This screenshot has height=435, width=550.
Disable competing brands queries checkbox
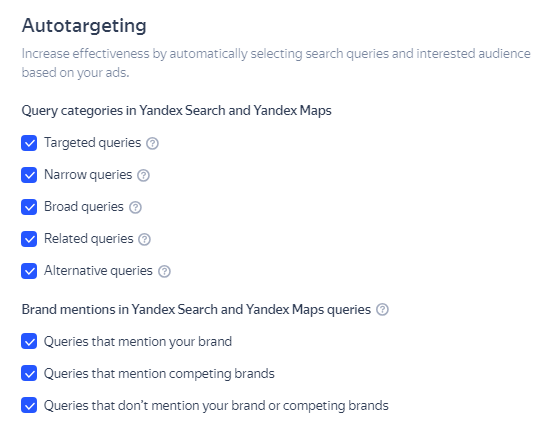(x=29, y=373)
